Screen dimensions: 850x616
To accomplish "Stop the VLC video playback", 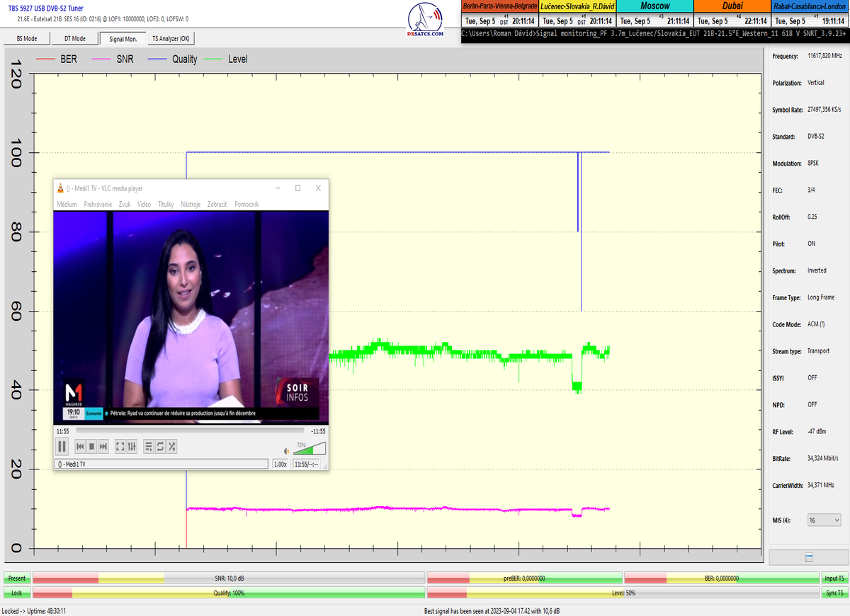I will tap(91, 446).
